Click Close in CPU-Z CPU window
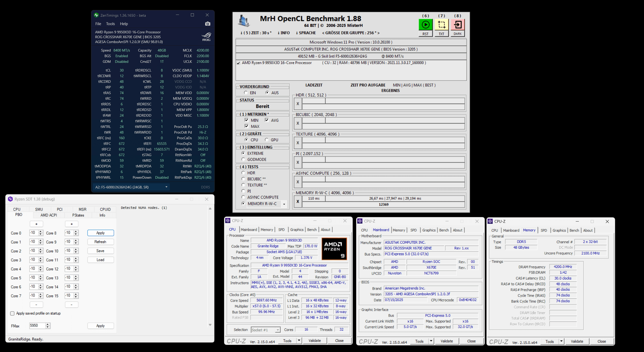 339,340
